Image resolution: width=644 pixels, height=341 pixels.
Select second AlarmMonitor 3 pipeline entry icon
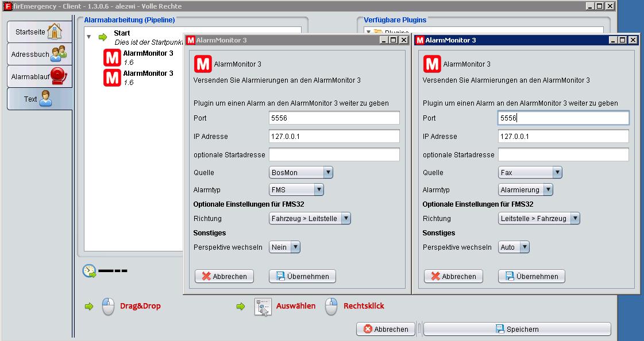pyautogui.click(x=112, y=77)
